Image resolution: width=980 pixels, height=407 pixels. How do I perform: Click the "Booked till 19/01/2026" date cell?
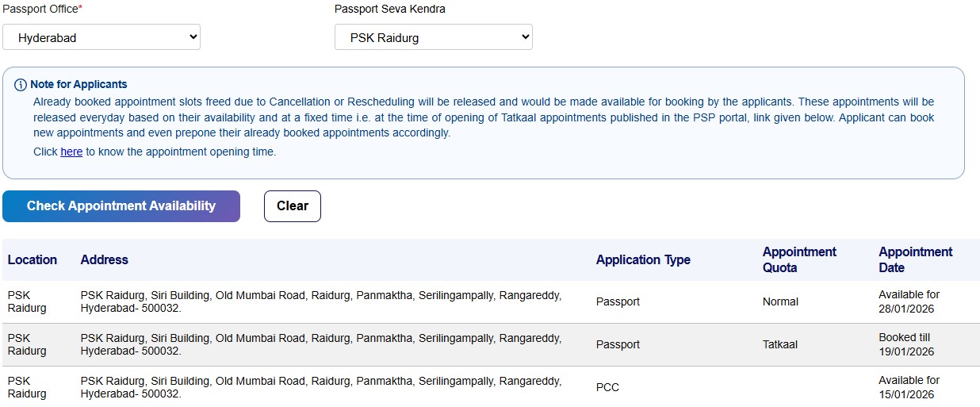[x=906, y=344]
